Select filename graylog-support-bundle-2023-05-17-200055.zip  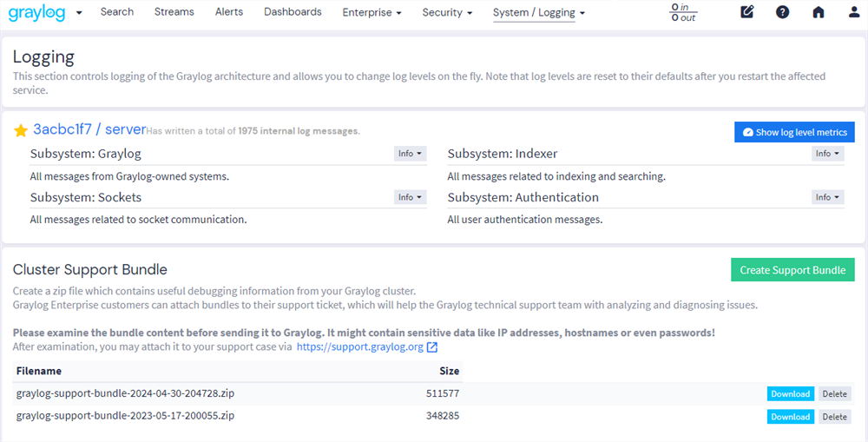[125, 415]
